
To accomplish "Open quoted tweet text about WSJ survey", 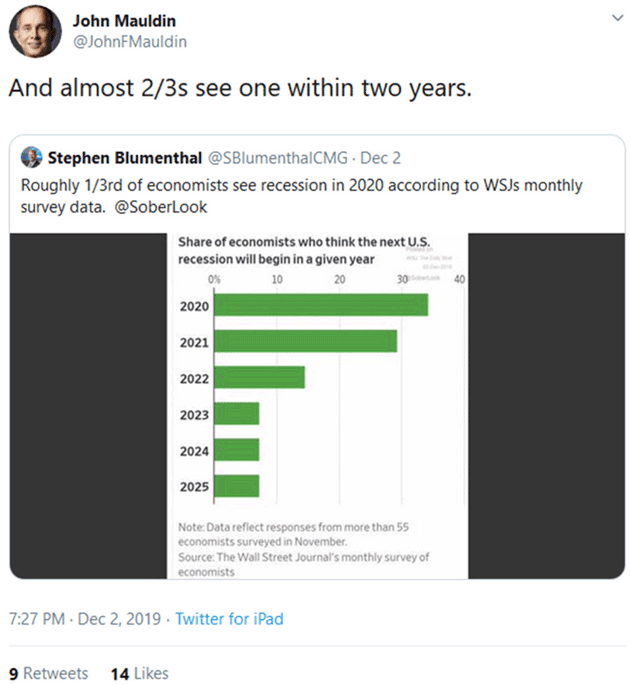I will pyautogui.click(x=301, y=196).
